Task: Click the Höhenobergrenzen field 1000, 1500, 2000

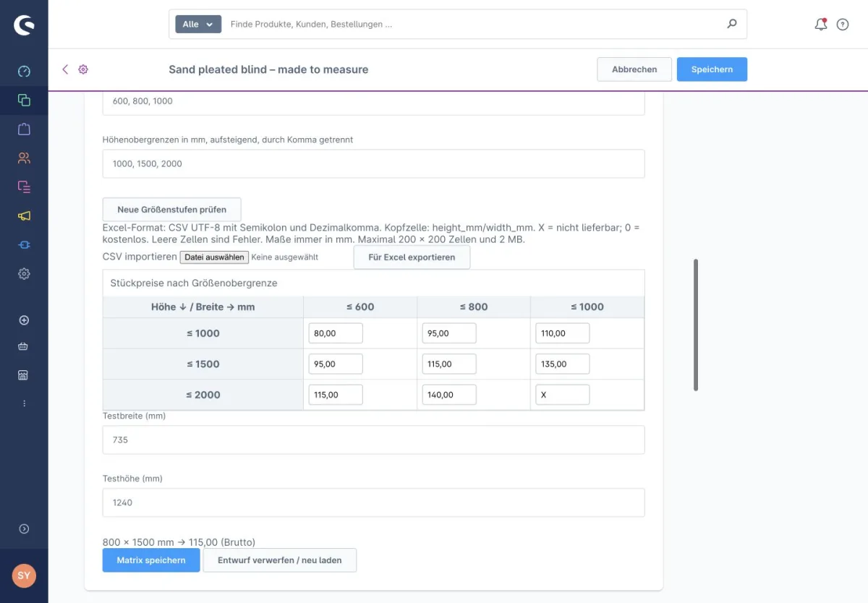Action: click(373, 163)
